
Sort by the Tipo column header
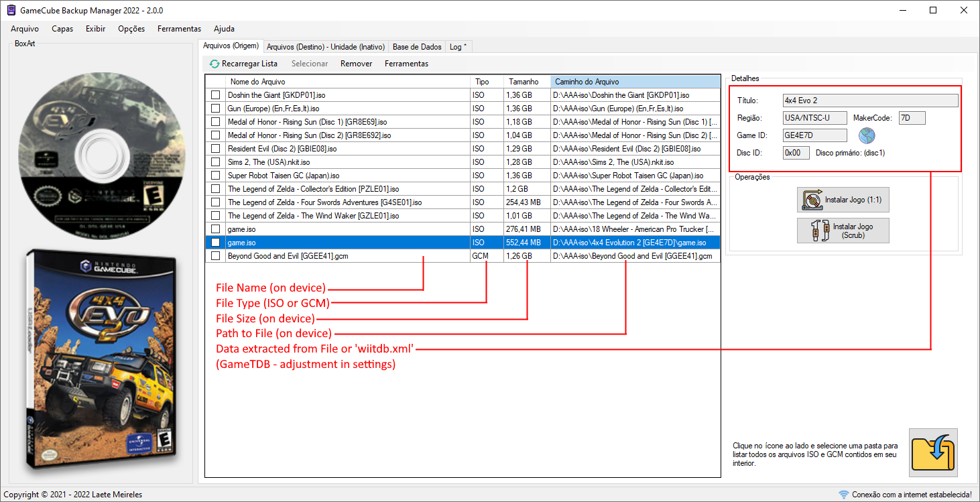[487, 82]
